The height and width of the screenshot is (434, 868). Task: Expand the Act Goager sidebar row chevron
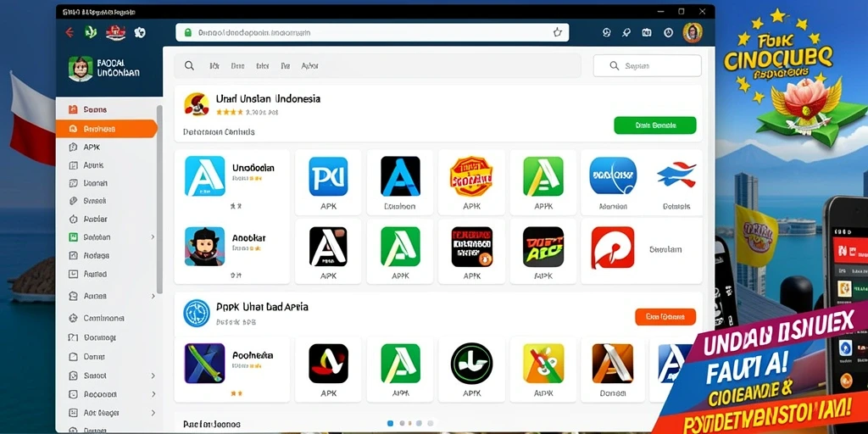153,413
